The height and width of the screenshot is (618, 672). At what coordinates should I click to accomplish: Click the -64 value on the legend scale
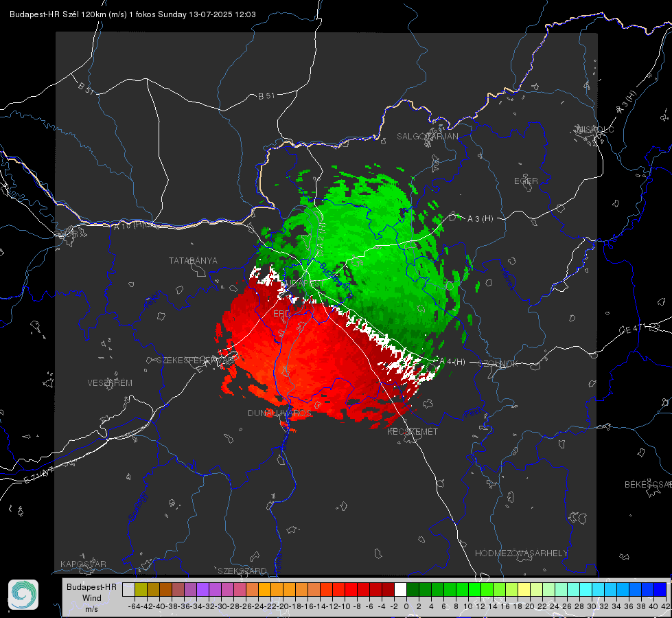tap(135, 606)
